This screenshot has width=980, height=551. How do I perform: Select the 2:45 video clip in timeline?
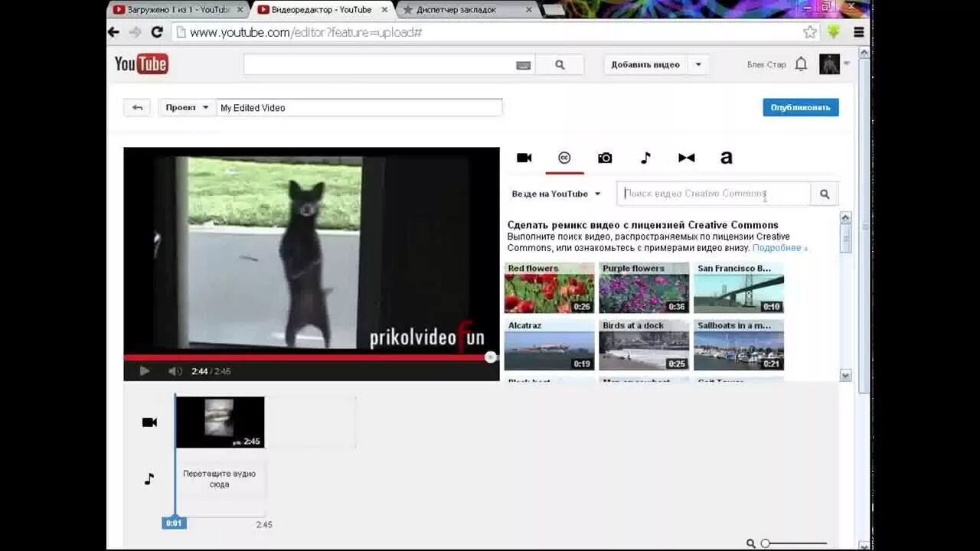(x=220, y=422)
